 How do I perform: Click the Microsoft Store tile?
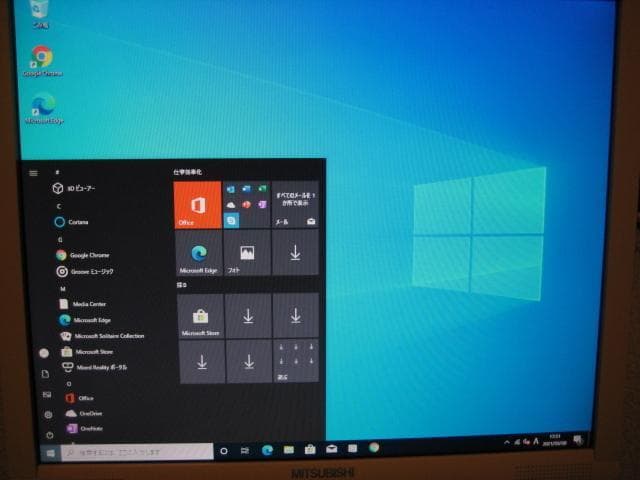[200, 316]
